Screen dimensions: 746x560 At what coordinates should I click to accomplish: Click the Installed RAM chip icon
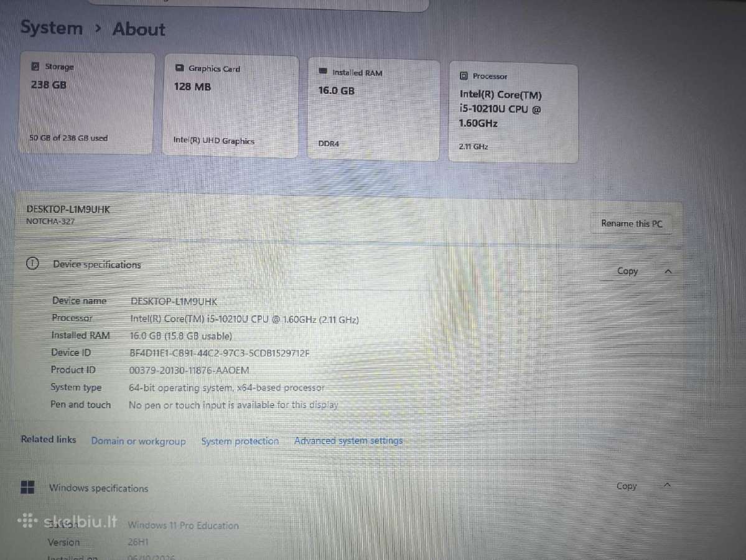click(x=323, y=72)
